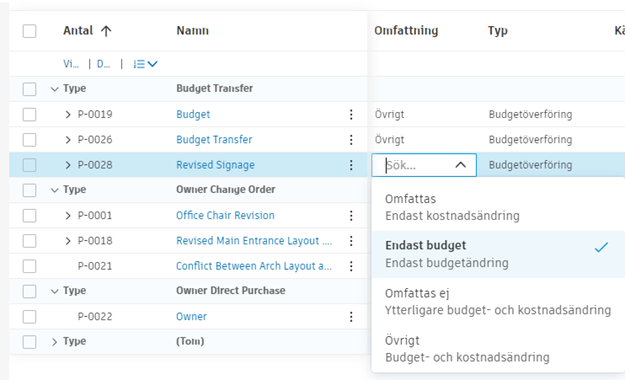Image resolution: width=625 pixels, height=380 pixels.
Task: Expand row P-0019
Action: [68, 114]
